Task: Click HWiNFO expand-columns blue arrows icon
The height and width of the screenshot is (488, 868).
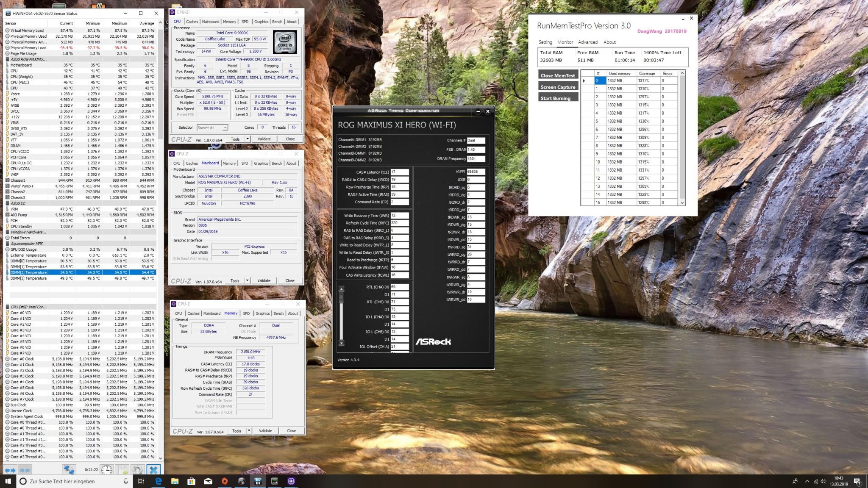Action: [10, 470]
